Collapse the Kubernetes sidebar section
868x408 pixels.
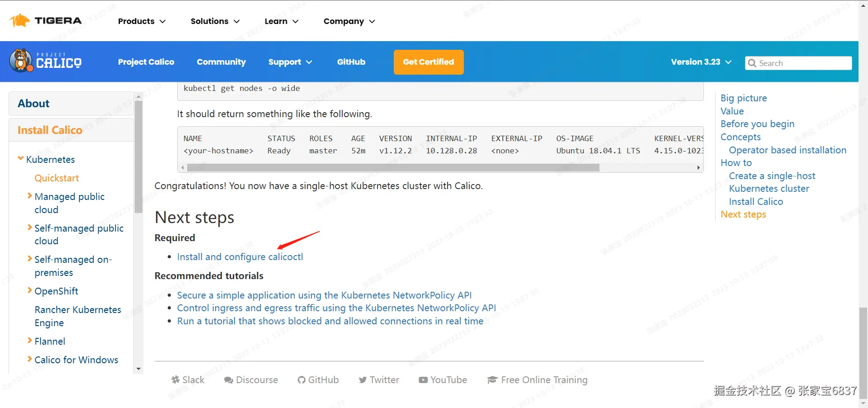(x=20, y=159)
